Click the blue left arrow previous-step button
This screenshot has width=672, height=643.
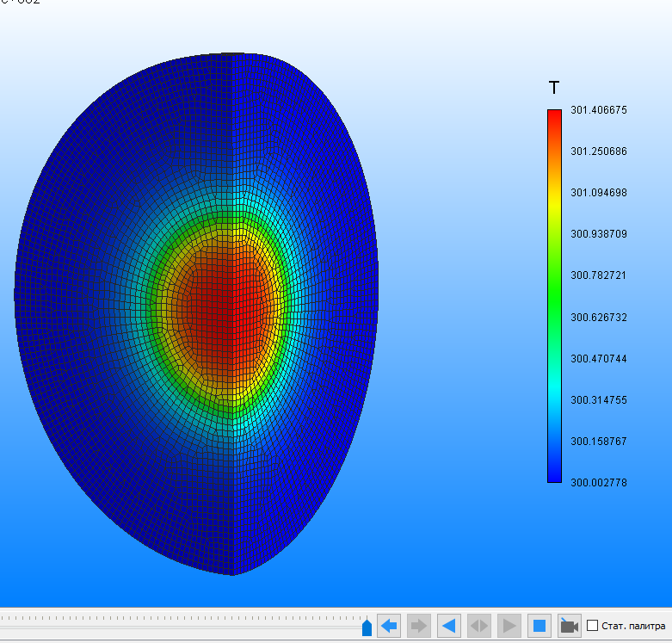[x=389, y=626]
